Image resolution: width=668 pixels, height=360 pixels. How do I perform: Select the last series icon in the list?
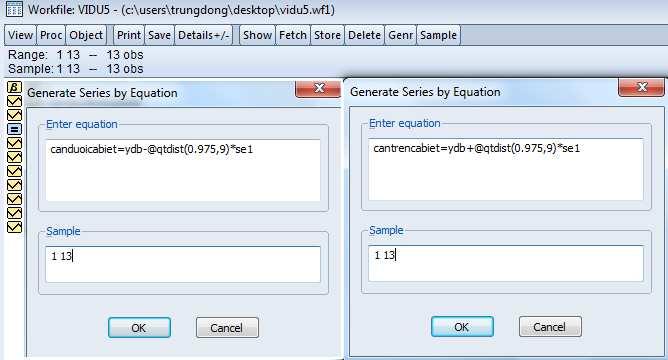(x=14, y=227)
